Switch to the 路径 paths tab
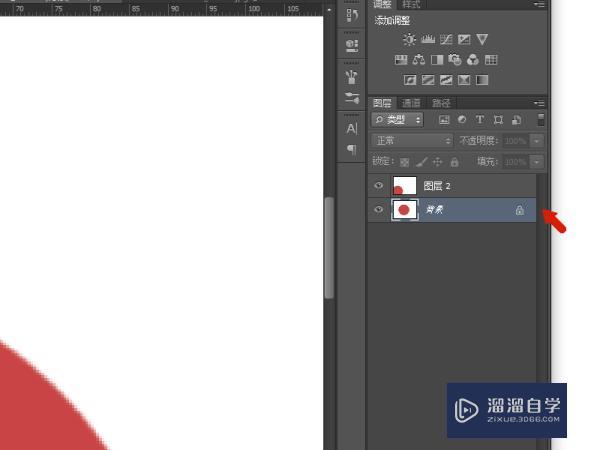 pyautogui.click(x=441, y=103)
